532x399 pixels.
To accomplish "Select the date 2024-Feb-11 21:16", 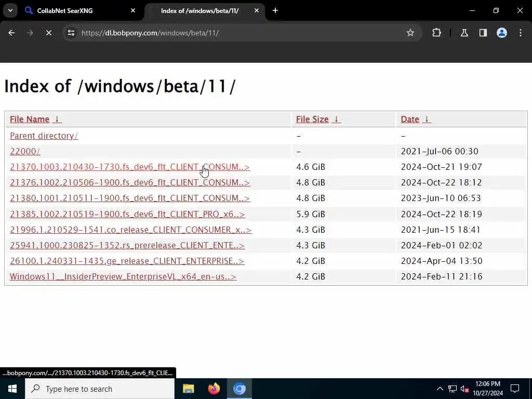I will pyautogui.click(x=442, y=276).
